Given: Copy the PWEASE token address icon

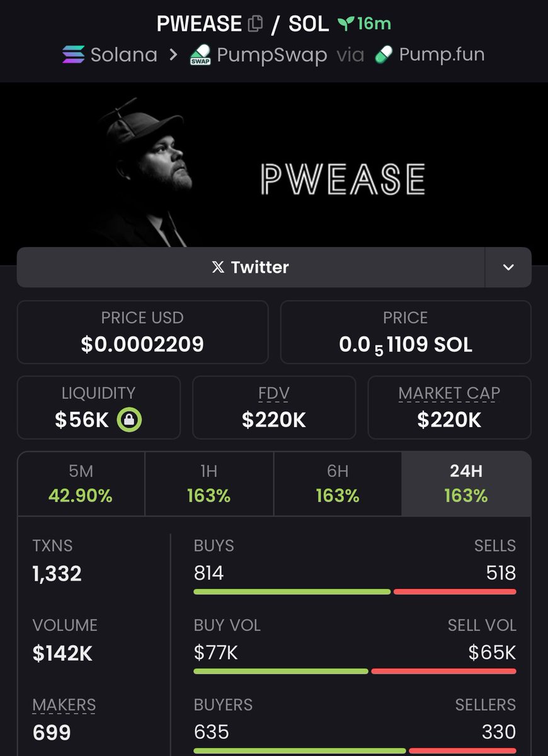Looking at the screenshot, I should (x=256, y=25).
